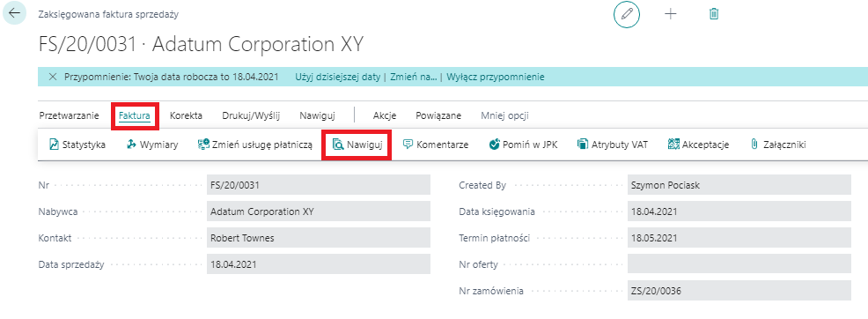Click the Wyłącz przypomnienie link

point(496,77)
